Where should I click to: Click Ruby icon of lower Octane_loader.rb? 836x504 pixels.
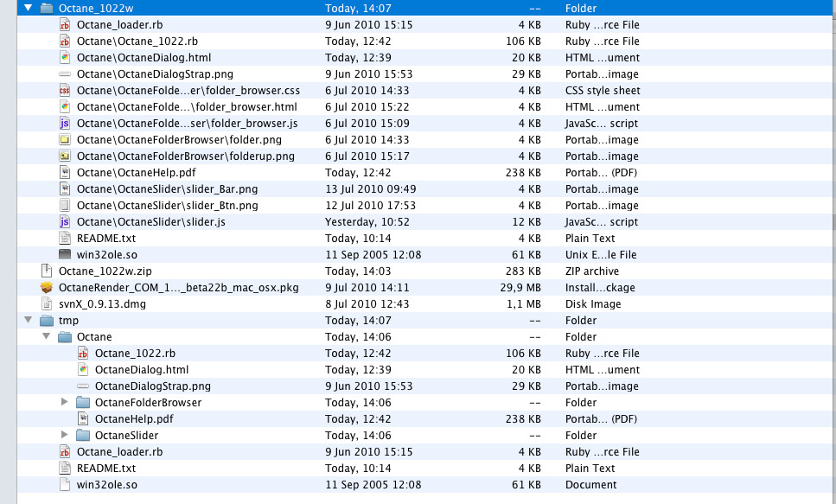tap(65, 452)
